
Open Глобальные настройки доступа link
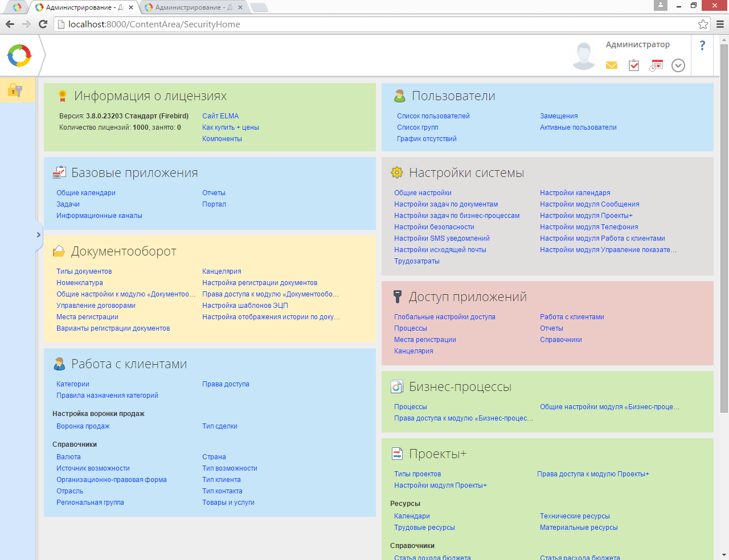445,317
